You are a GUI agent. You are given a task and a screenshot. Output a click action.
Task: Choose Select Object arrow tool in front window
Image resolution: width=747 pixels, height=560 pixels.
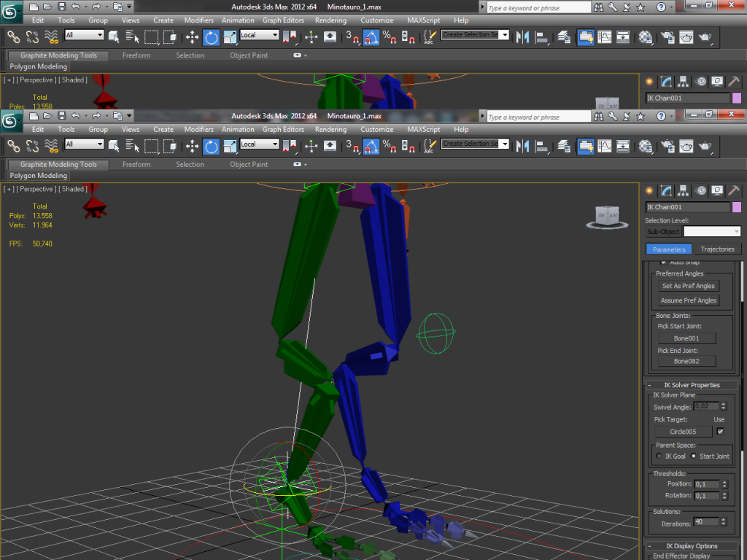[113, 146]
